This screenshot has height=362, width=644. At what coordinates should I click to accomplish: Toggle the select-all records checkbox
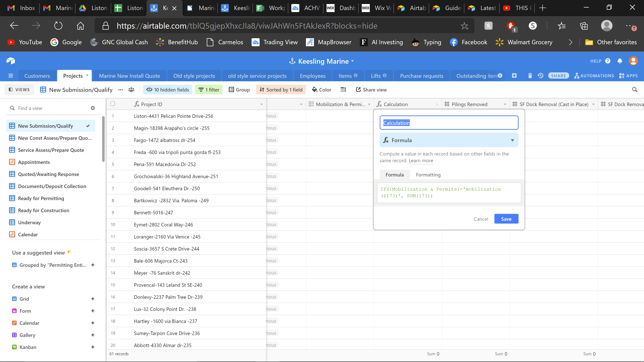[x=113, y=104]
